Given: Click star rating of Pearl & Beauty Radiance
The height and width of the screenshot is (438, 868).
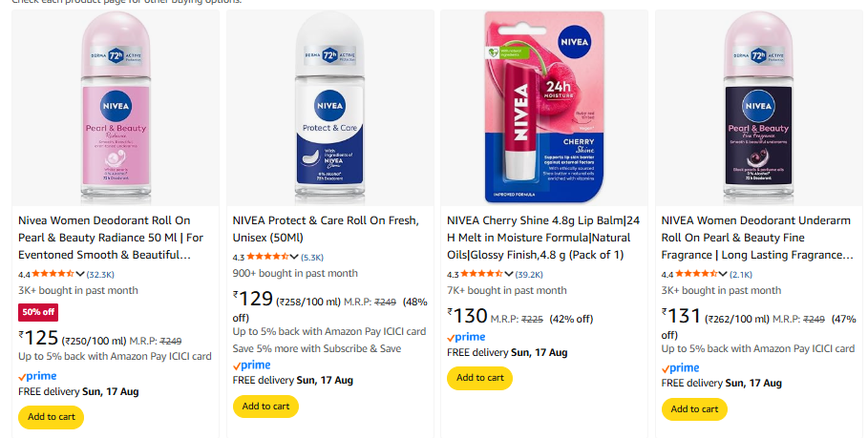Looking at the screenshot, I should (53, 274).
